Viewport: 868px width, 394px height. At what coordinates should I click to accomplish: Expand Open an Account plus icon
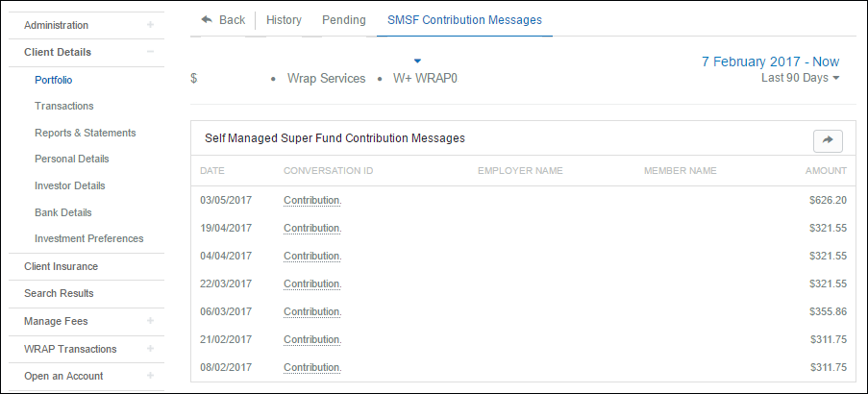click(x=150, y=376)
